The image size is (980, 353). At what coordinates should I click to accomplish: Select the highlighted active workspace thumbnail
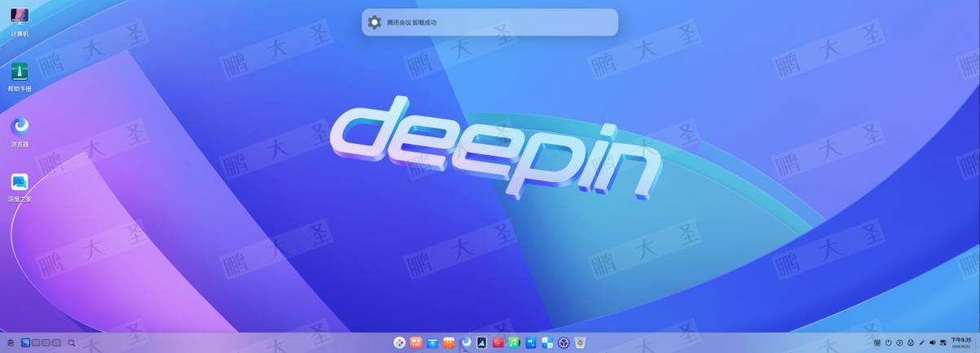(x=25, y=343)
